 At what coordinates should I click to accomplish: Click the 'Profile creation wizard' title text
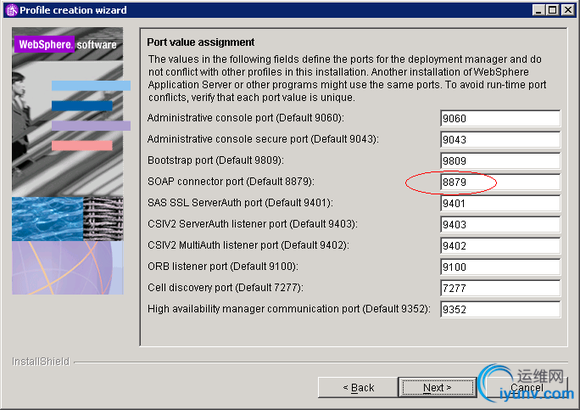pyautogui.click(x=73, y=10)
